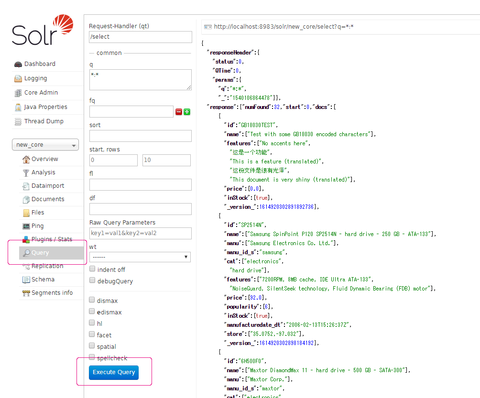Click the numFound value in response

tap(277, 107)
